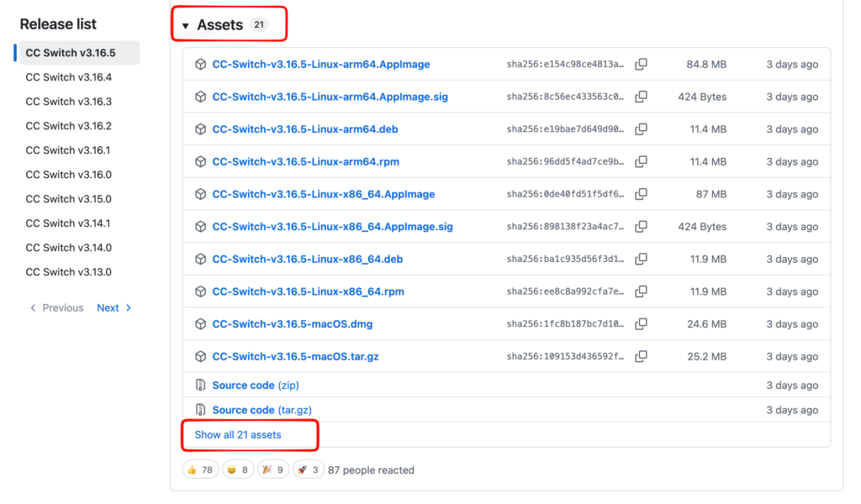
Task: Go to Next page of release list
Action: coord(114,307)
